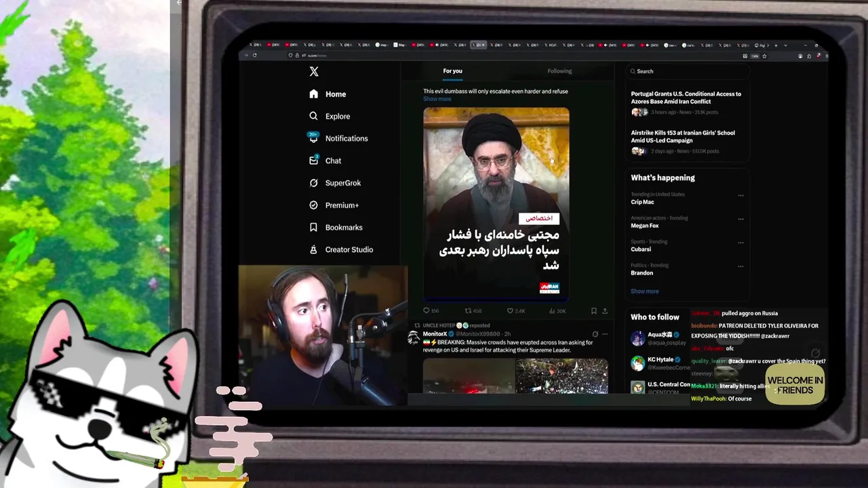Open more options on MonitorX post

tap(605, 334)
